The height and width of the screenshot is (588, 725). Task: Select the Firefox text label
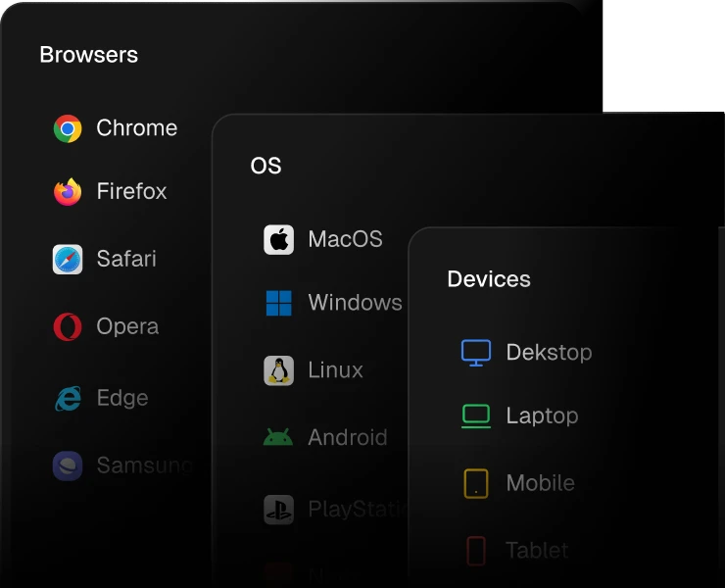pos(132,191)
